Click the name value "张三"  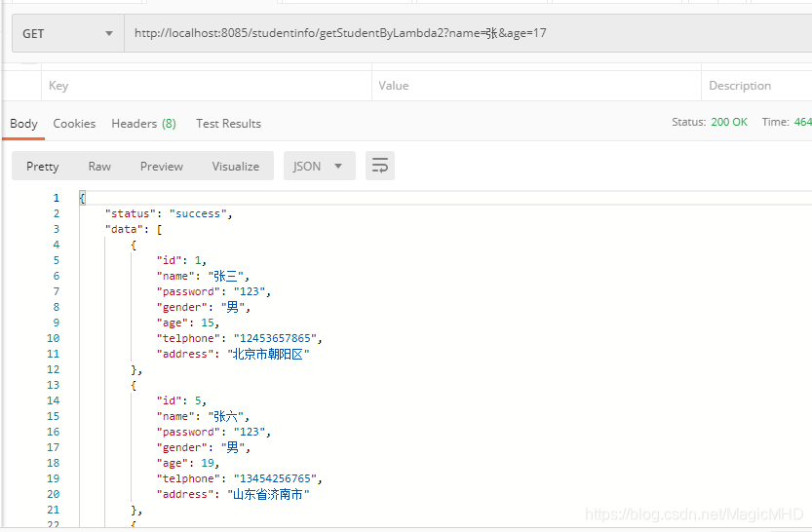(x=226, y=277)
